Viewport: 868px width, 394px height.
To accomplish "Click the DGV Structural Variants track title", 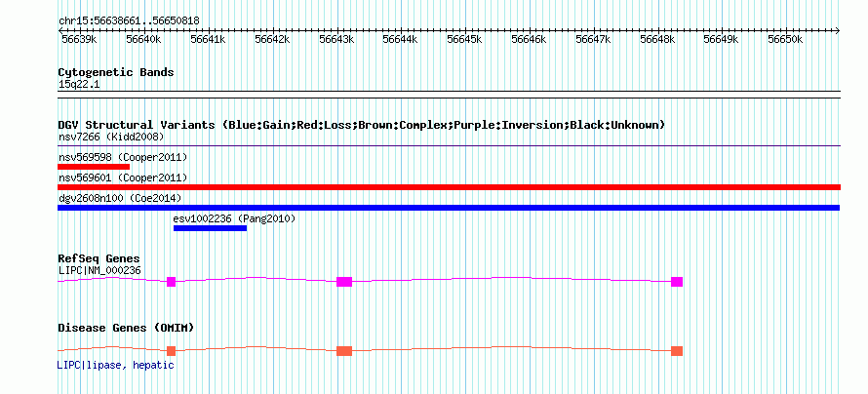I will (x=362, y=125).
